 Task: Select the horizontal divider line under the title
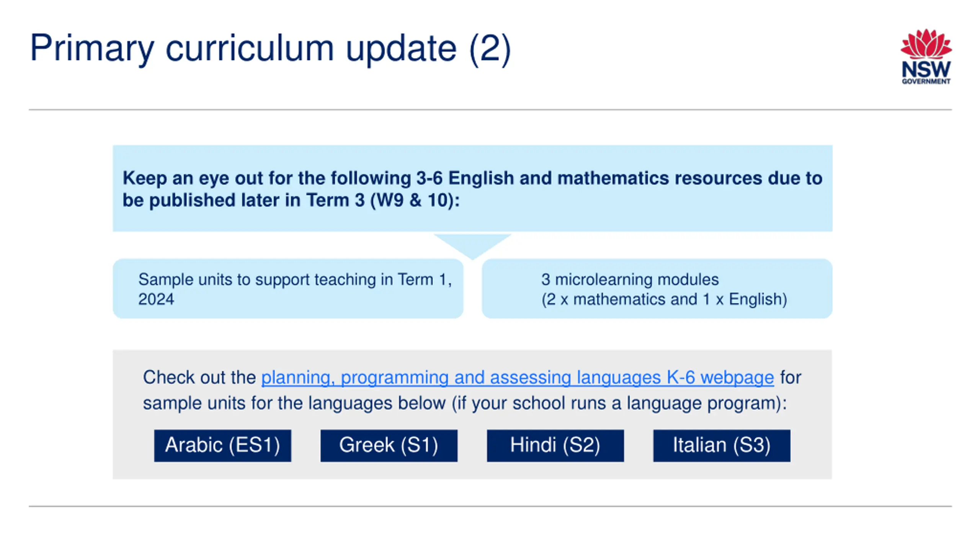point(490,110)
